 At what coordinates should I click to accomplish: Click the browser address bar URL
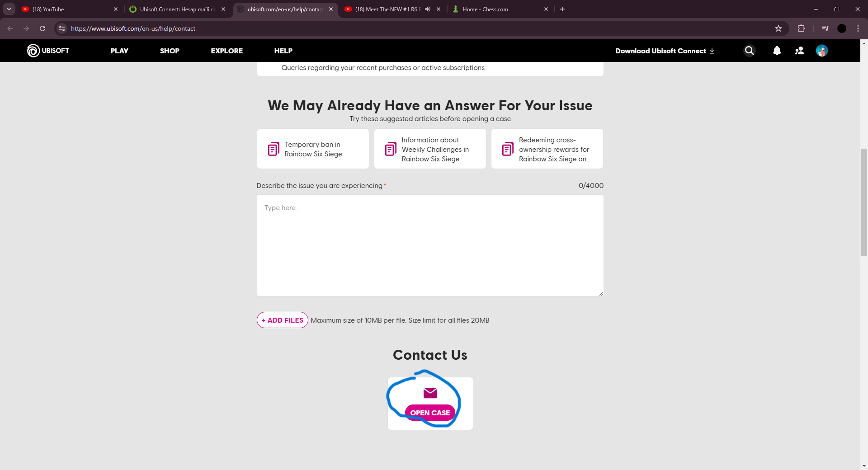(x=133, y=28)
